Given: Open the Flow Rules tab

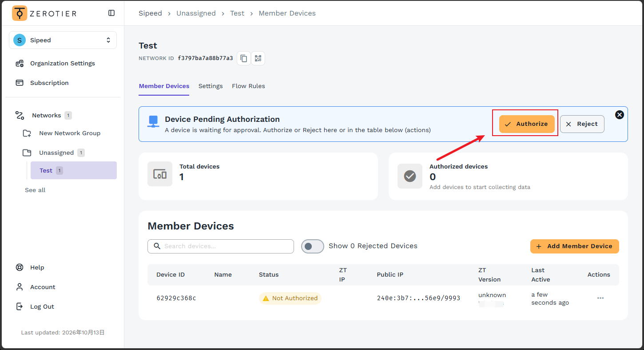Looking at the screenshot, I should pos(248,86).
